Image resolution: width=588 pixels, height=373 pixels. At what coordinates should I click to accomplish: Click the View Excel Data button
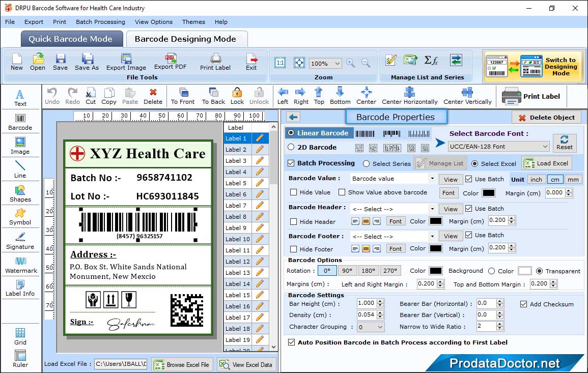(x=246, y=364)
